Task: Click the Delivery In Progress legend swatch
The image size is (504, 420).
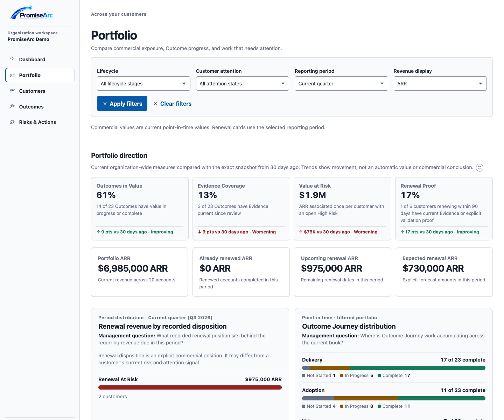Action: point(342,376)
